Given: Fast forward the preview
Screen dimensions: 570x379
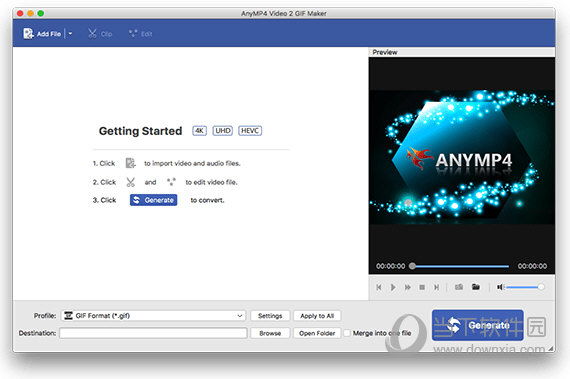Looking at the screenshot, I should point(408,287).
